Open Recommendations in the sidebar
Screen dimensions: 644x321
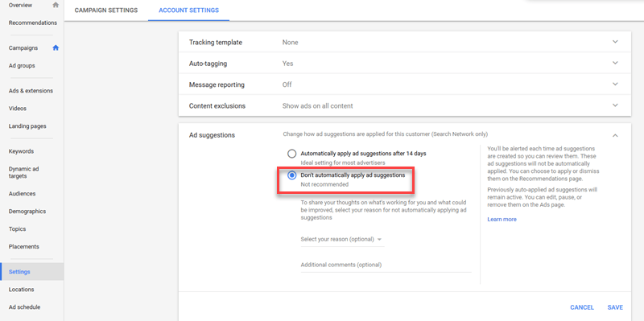click(x=32, y=23)
